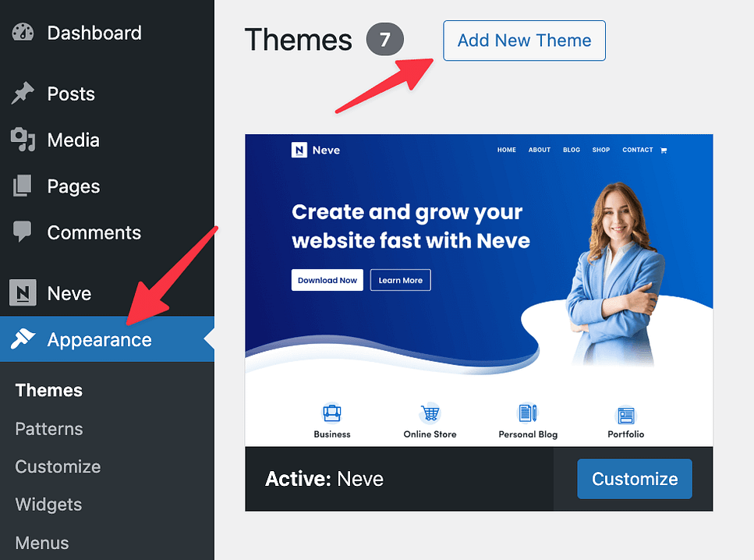The height and width of the screenshot is (560, 754).
Task: Go to Widgets in the sidebar
Action: coord(48,505)
